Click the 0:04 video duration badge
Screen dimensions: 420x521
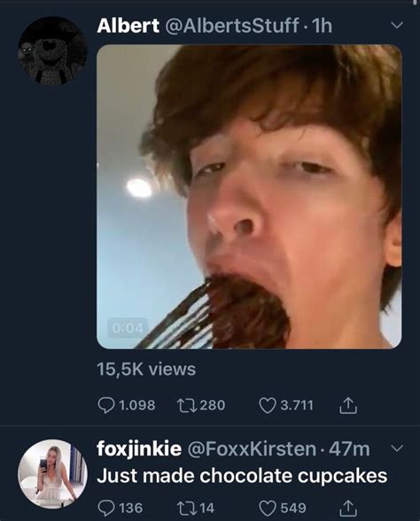click(x=128, y=328)
